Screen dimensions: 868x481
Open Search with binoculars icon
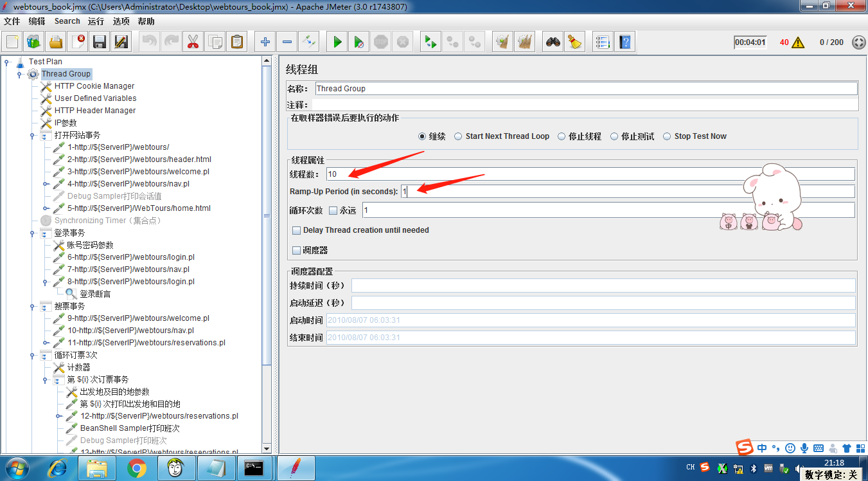(553, 42)
